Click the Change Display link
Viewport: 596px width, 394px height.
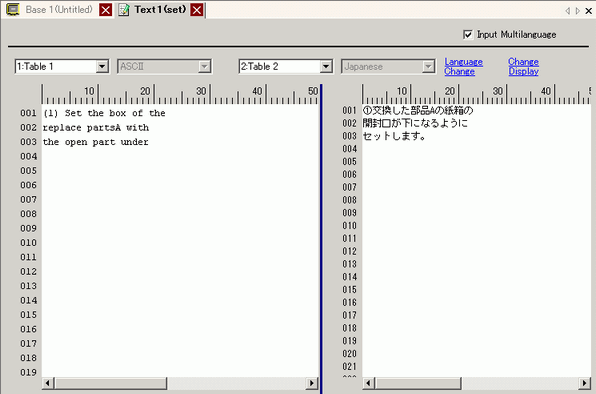pos(523,66)
